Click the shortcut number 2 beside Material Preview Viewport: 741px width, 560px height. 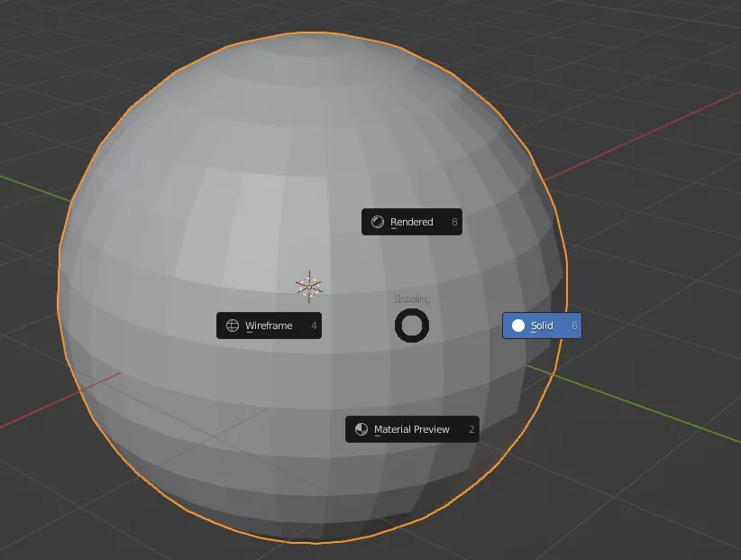click(x=471, y=429)
